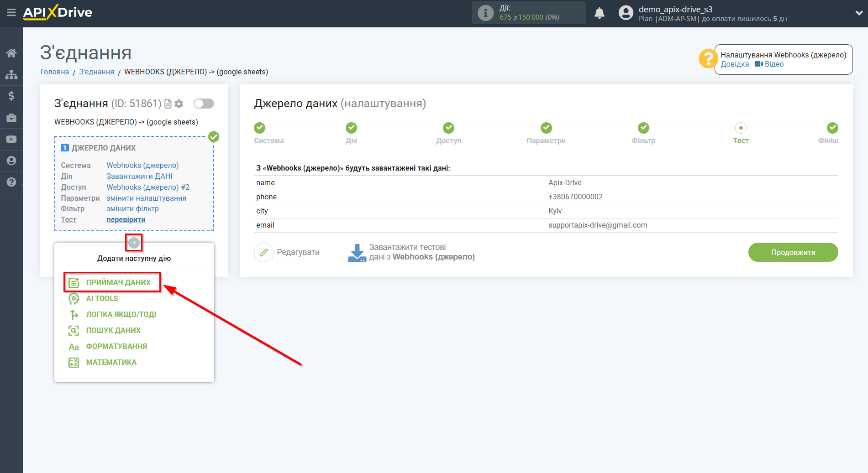Select AI TOOLS menu item
This screenshot has height=473, width=868.
coord(102,298)
